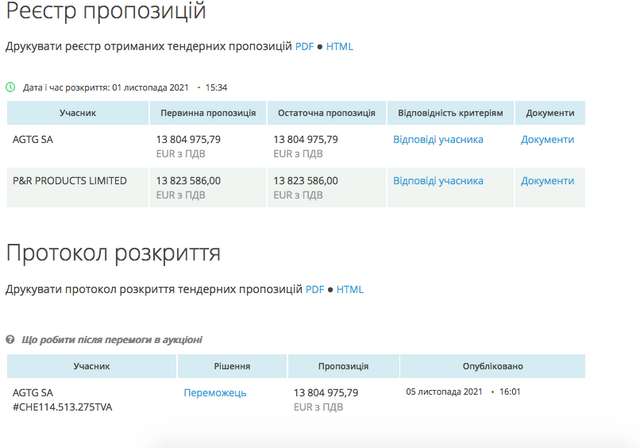Click Учасник header in registry table

[x=77, y=113]
